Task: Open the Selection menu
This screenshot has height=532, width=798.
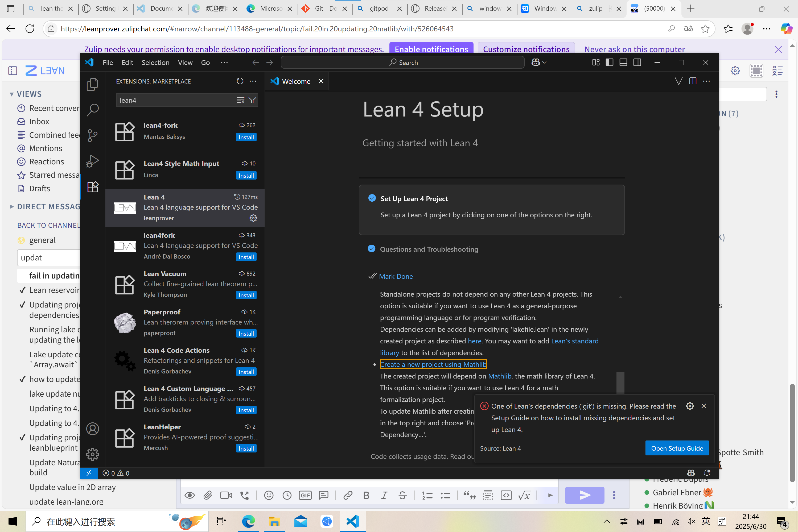Action: coord(155,63)
